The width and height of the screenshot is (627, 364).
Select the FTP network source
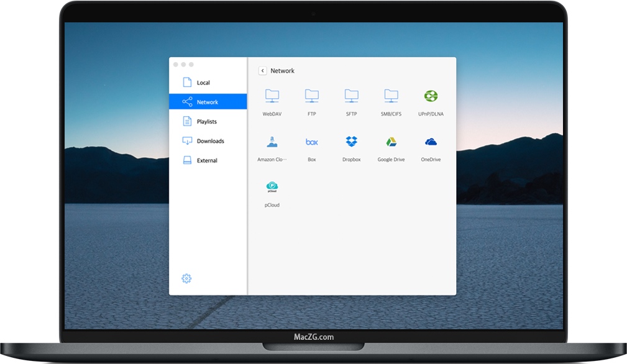pos(311,99)
